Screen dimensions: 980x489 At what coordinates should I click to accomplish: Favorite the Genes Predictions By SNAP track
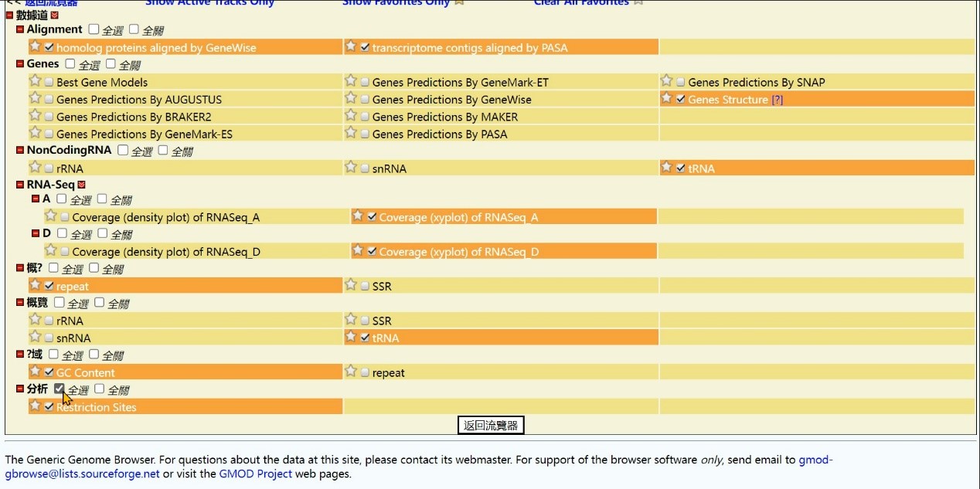(x=666, y=81)
